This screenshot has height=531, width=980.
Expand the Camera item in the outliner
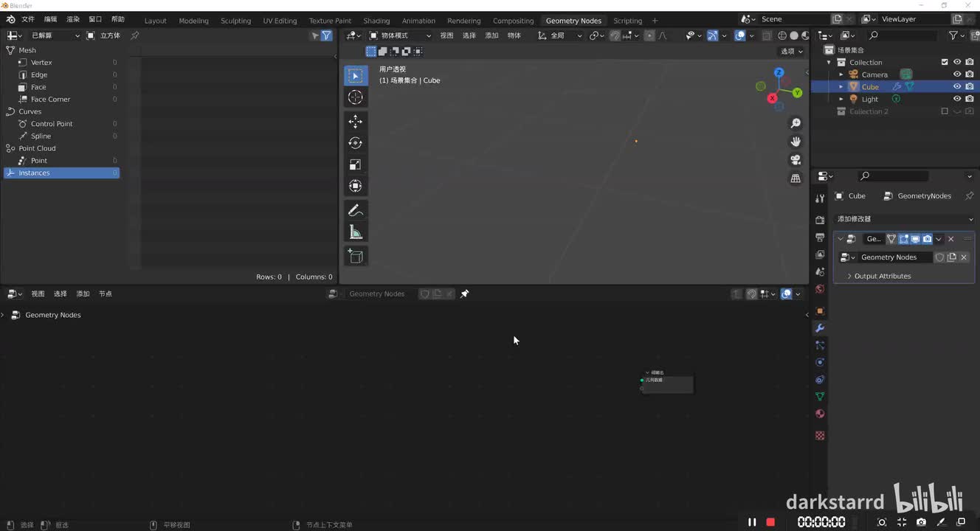(841, 74)
